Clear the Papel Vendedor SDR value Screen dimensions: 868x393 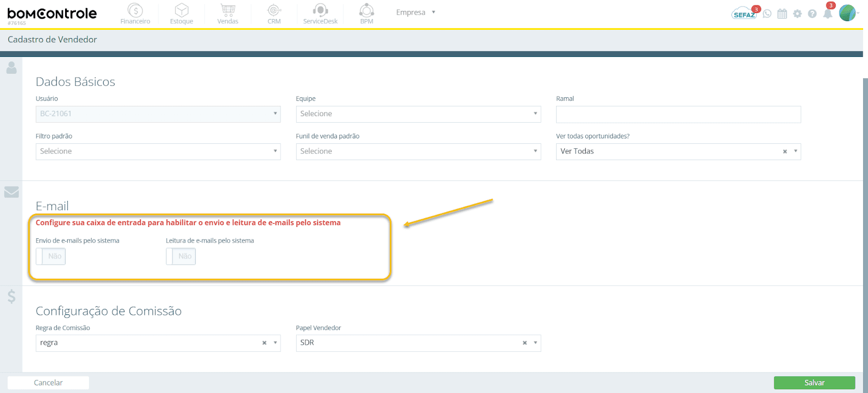(x=525, y=343)
